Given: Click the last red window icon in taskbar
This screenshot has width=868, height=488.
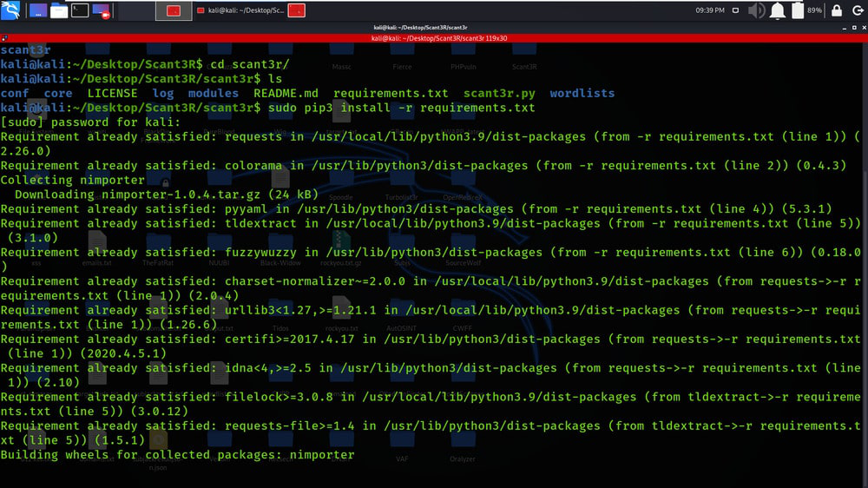Looking at the screenshot, I should pyautogui.click(x=297, y=10).
